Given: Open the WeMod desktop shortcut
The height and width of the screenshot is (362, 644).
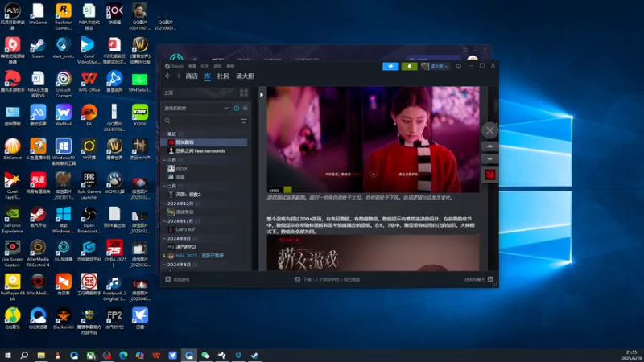Looking at the screenshot, I should click(64, 115).
